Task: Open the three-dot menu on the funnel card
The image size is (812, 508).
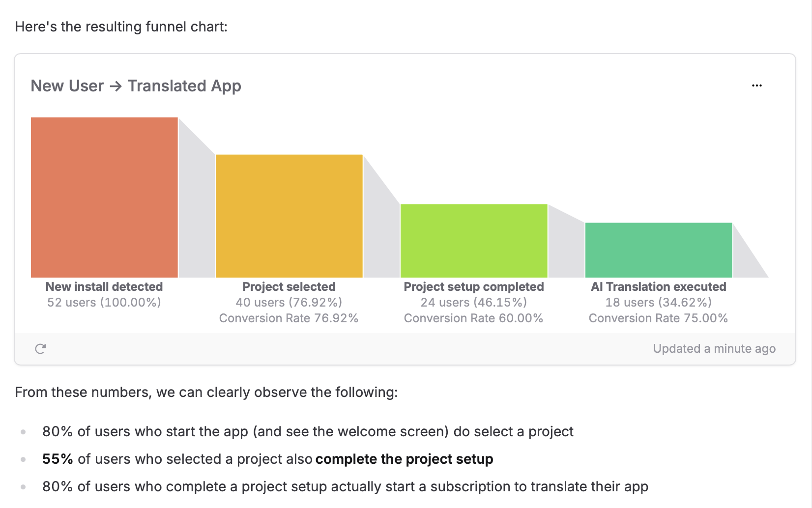Action: 756,85
